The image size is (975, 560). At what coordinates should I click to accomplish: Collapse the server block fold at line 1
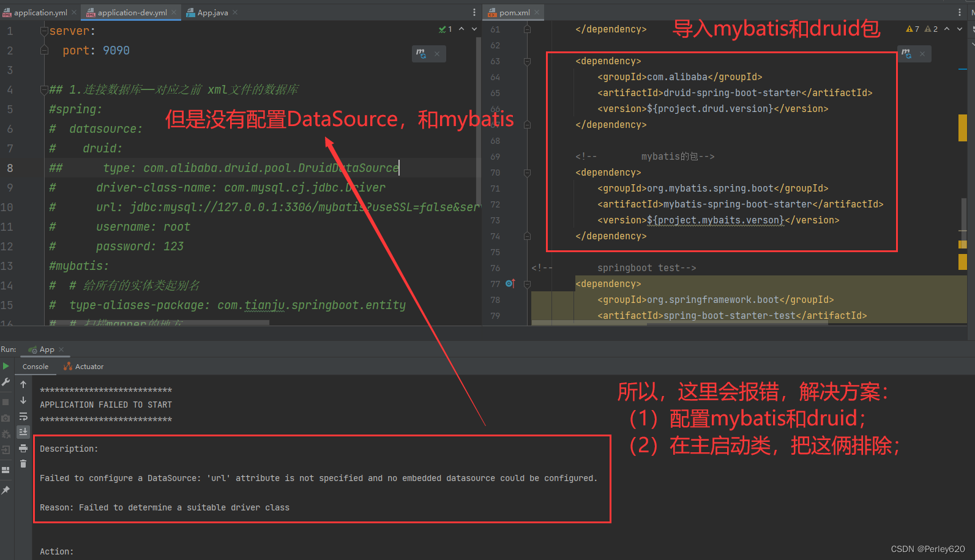(44, 31)
